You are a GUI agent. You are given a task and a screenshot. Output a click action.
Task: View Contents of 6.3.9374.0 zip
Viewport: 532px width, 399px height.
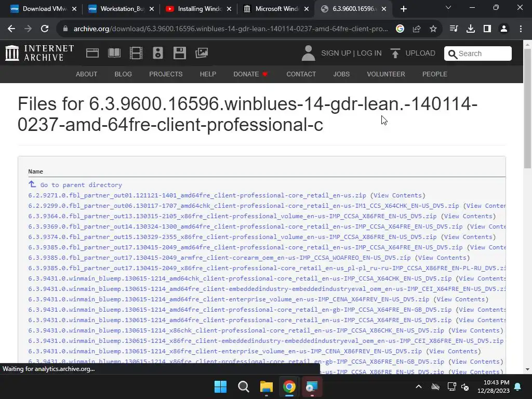(468, 237)
